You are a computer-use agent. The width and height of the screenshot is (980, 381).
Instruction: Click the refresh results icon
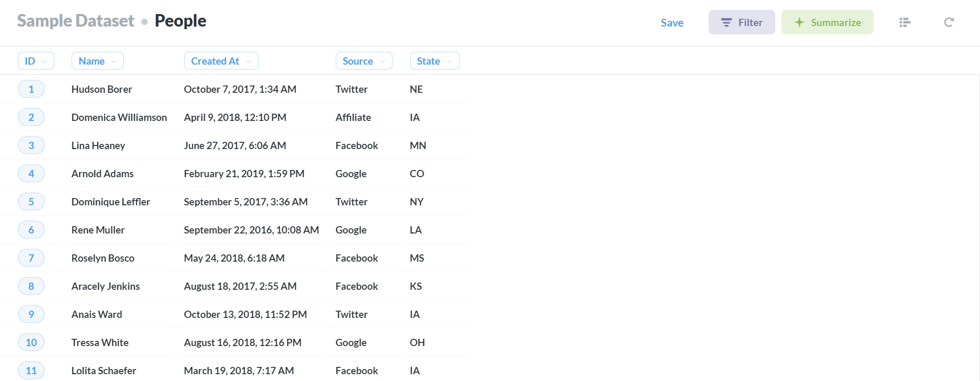click(949, 22)
